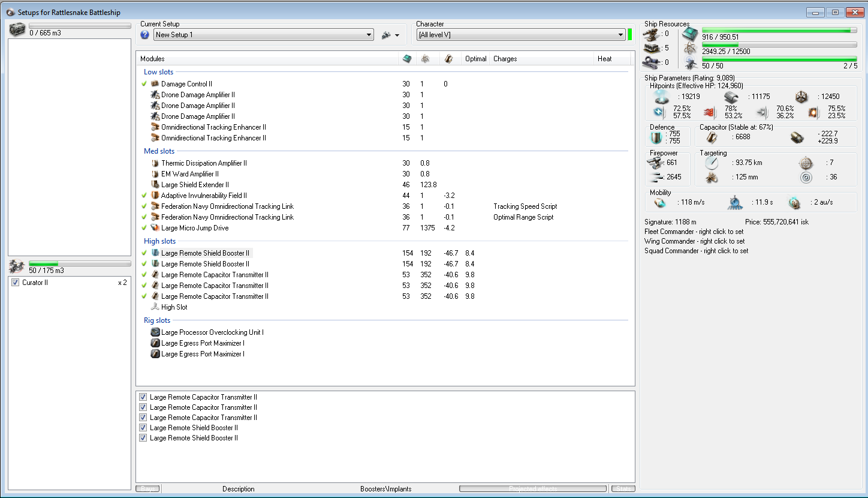Switch to the Description tab
The width and height of the screenshot is (868, 498).
coord(238,489)
